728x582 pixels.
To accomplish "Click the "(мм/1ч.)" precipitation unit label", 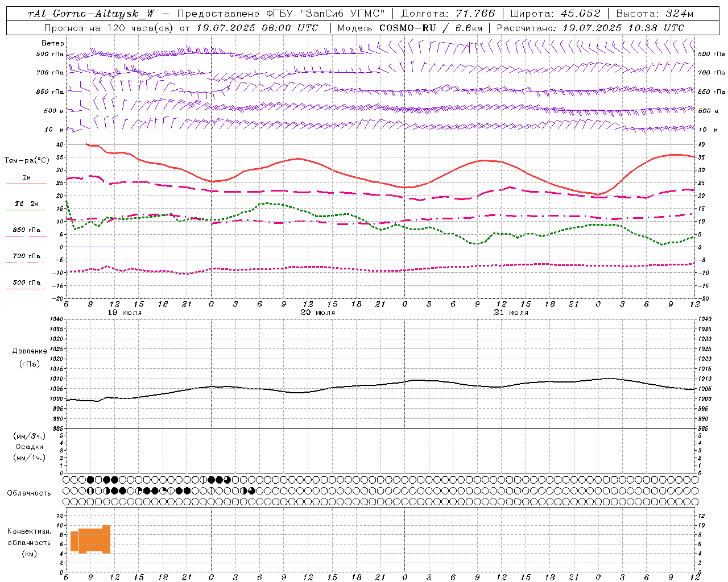I will 30,458.
